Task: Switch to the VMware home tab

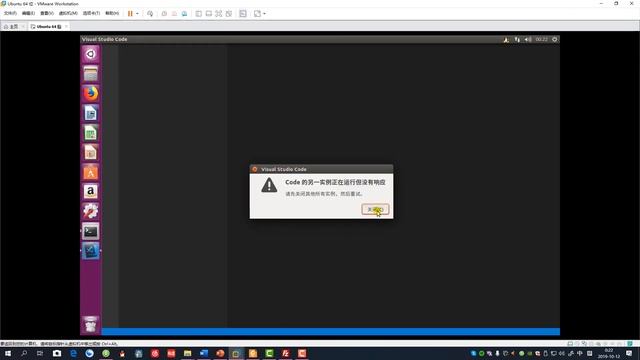Action: tap(11, 27)
